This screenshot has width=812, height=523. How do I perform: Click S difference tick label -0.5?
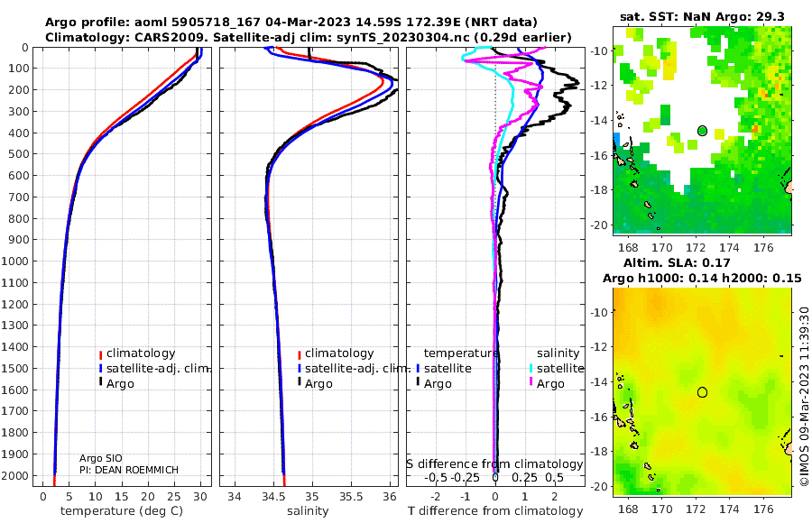[x=435, y=477]
